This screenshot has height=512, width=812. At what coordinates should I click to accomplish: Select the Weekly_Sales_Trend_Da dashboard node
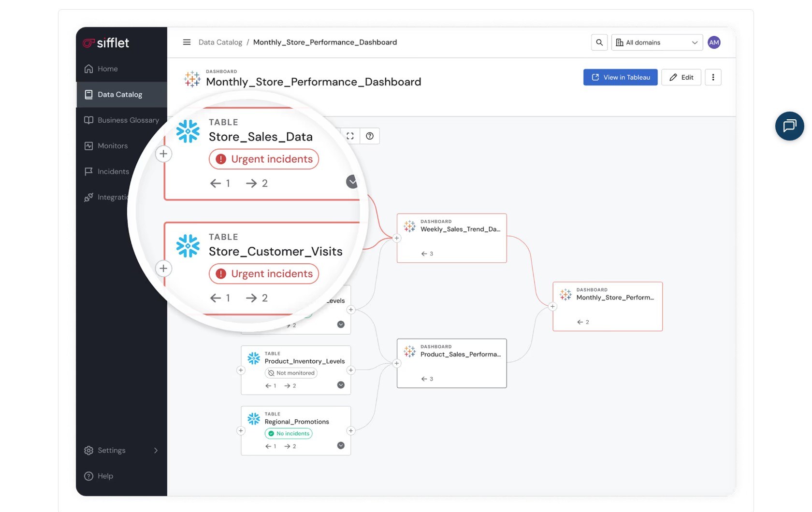[451, 238]
